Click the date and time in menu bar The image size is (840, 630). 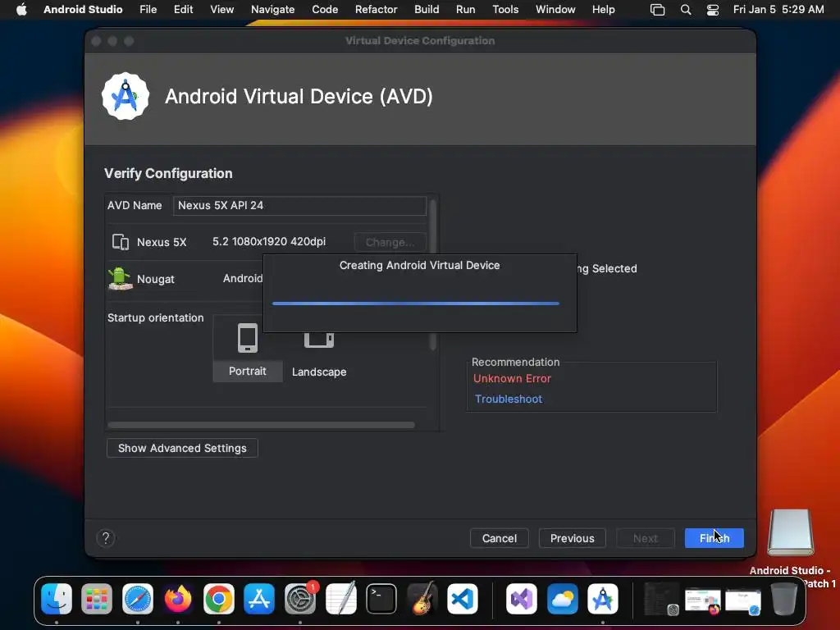(x=778, y=9)
